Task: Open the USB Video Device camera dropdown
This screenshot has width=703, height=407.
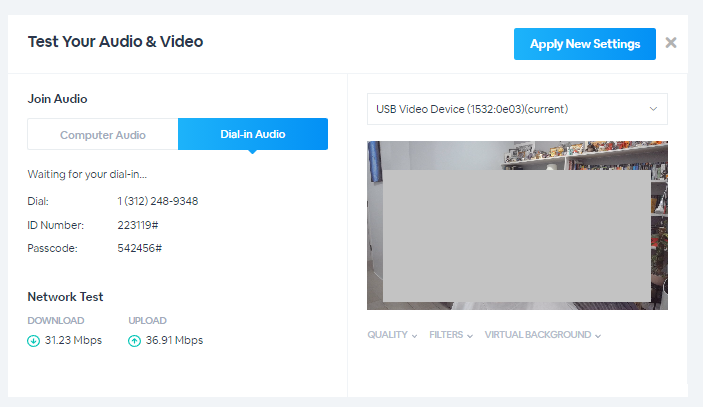Action: (517, 109)
